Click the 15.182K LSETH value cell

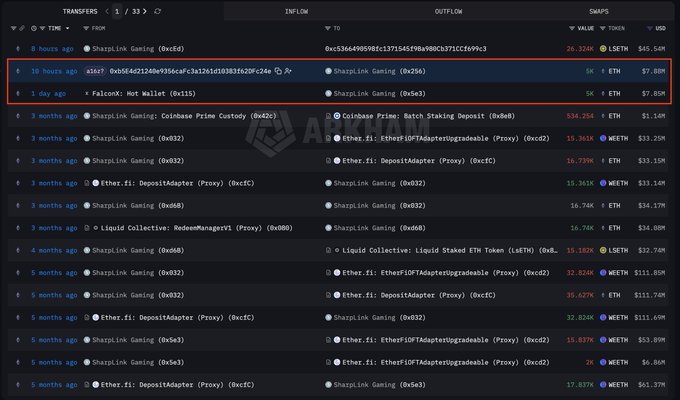point(580,250)
